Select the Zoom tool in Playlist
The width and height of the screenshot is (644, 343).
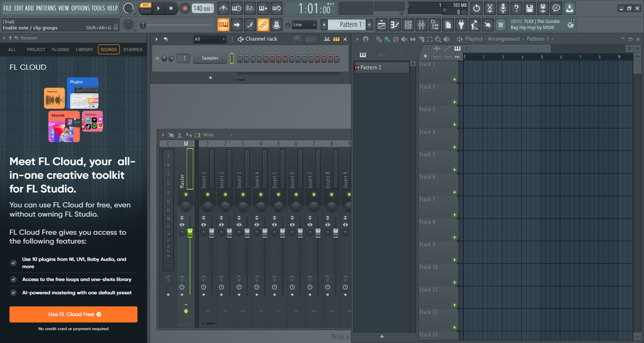tap(438, 39)
